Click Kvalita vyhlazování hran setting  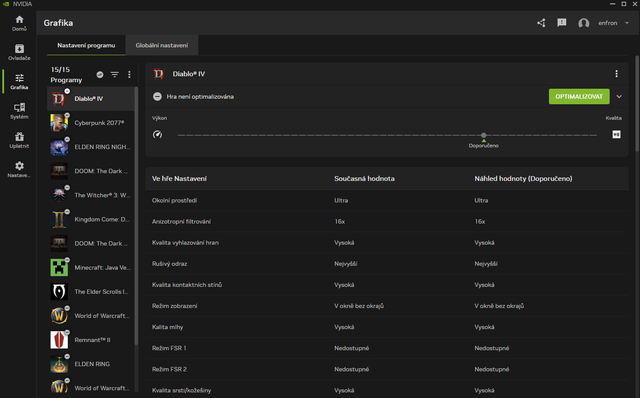(x=387, y=242)
